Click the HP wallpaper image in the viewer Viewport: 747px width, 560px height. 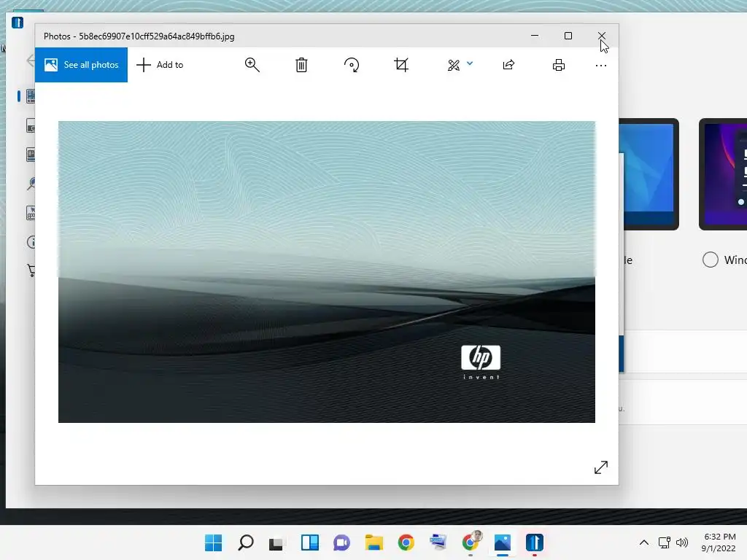(x=327, y=272)
